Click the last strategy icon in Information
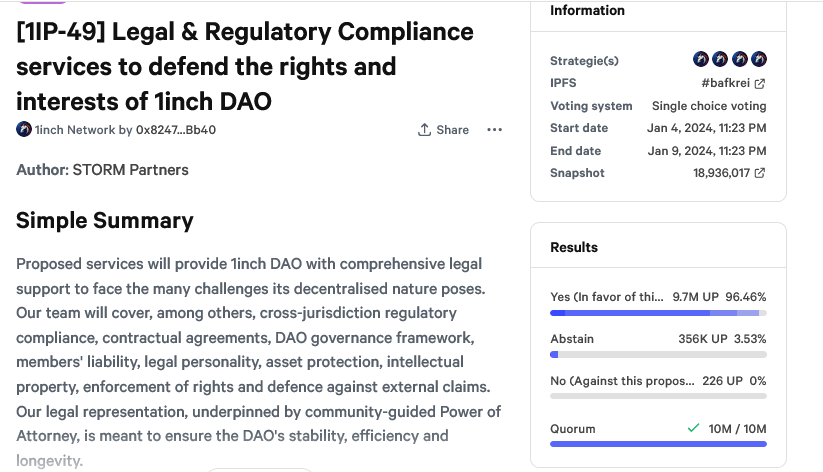 tap(759, 59)
